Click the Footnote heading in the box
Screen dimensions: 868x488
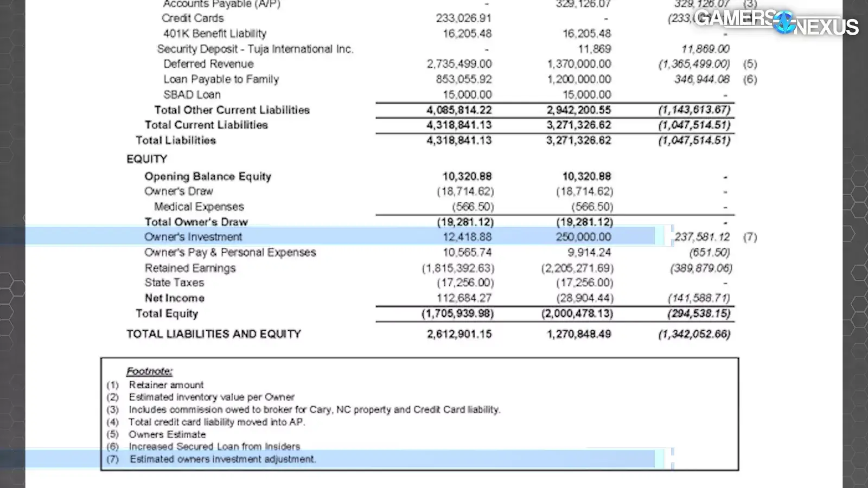coord(149,371)
